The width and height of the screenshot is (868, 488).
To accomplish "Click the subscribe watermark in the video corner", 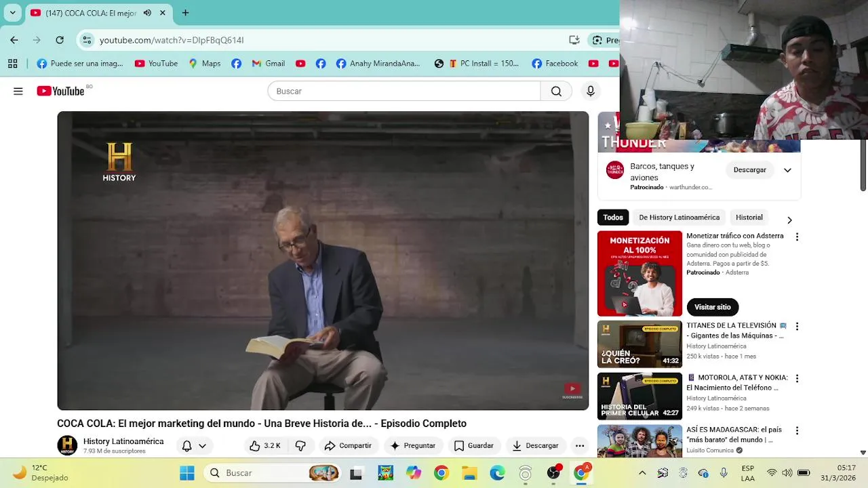I will (x=572, y=391).
